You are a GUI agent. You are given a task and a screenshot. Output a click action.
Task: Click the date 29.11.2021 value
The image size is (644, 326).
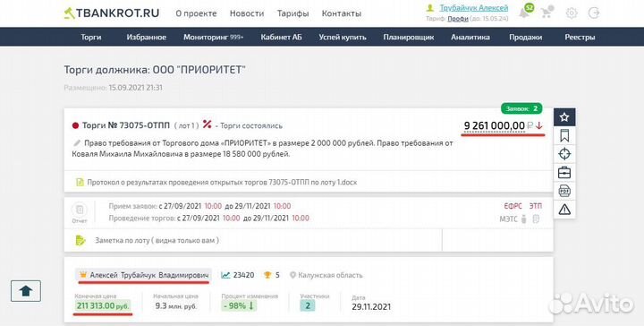pos(371,307)
